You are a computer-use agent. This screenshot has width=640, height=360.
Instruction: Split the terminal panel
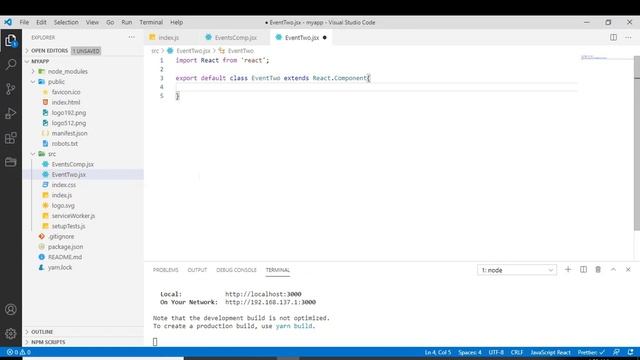point(583,269)
